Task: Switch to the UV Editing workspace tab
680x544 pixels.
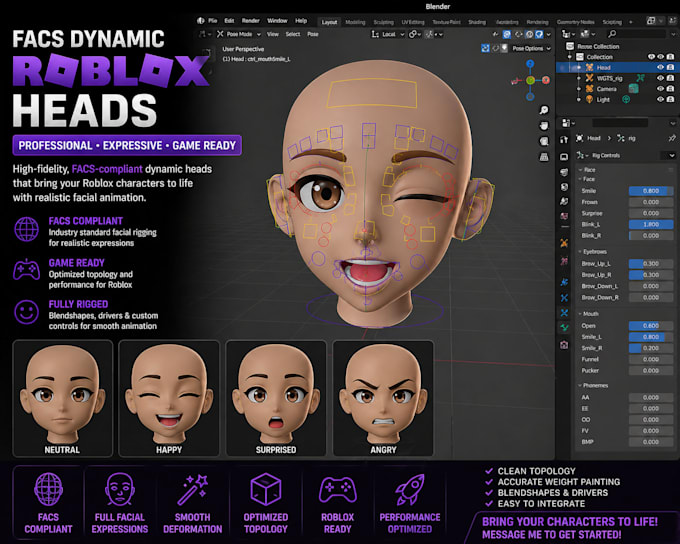Action: (413, 22)
